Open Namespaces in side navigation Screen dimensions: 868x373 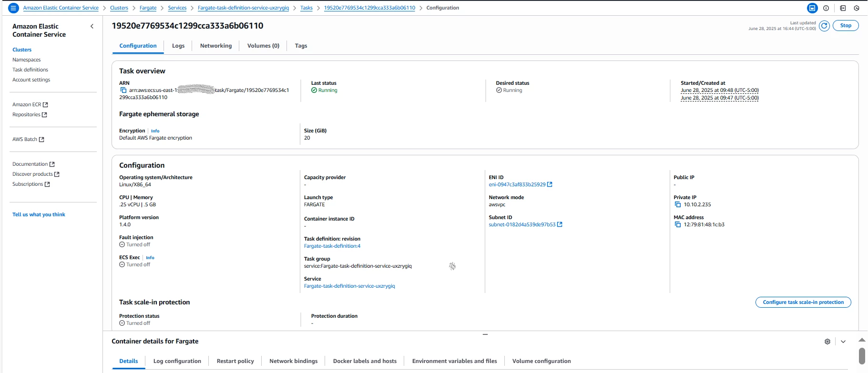tap(27, 60)
